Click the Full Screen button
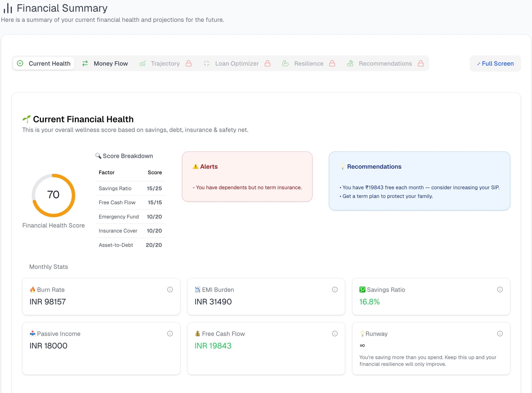The height and width of the screenshot is (393, 532). tap(495, 63)
